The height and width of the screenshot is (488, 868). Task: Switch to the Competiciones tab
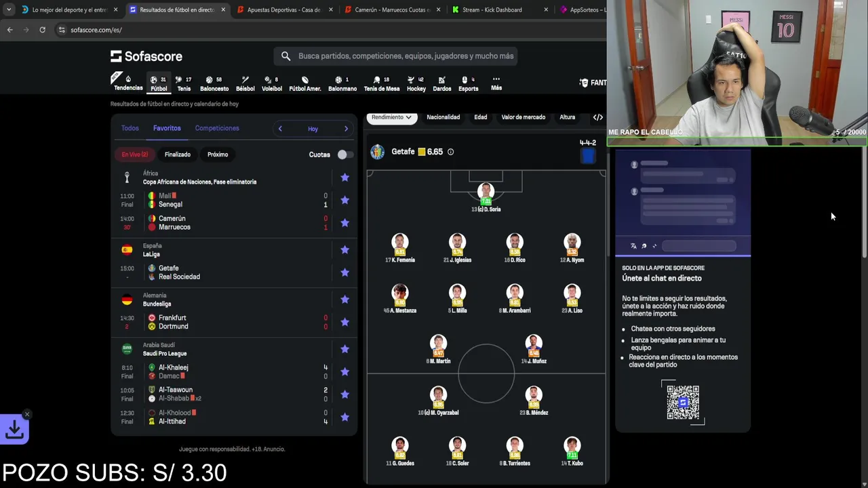pyautogui.click(x=217, y=128)
